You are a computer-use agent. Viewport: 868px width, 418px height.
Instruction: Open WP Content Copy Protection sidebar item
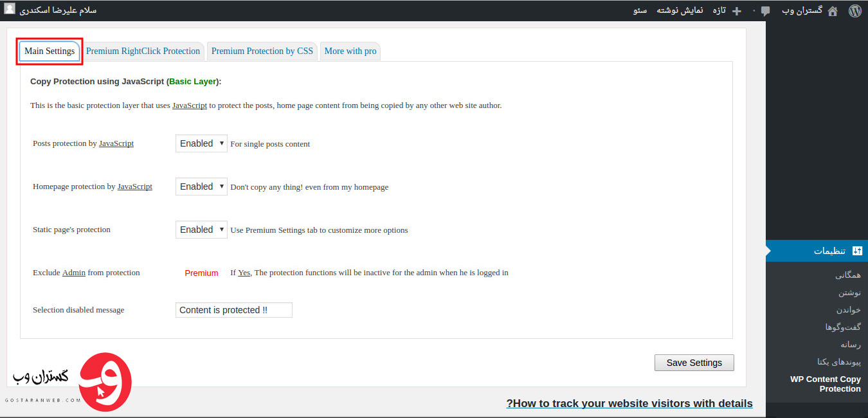[825, 384]
